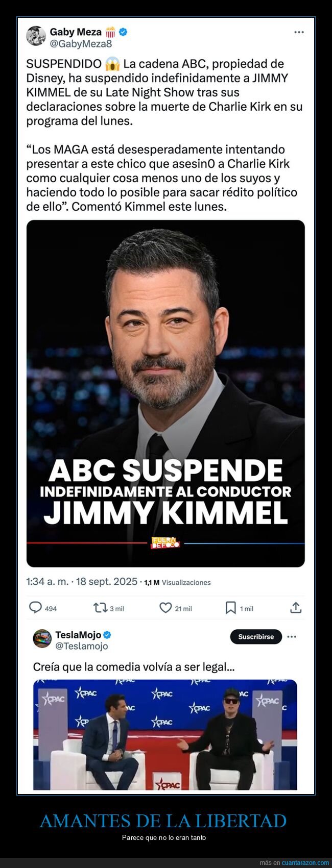Open the Jimmy Kimmel suspension image
332x868 pixels.
[165, 393]
